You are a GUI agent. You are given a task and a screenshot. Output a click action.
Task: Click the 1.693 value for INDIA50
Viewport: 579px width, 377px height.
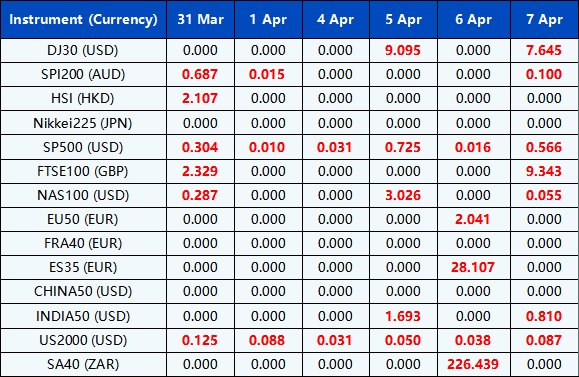(403, 316)
